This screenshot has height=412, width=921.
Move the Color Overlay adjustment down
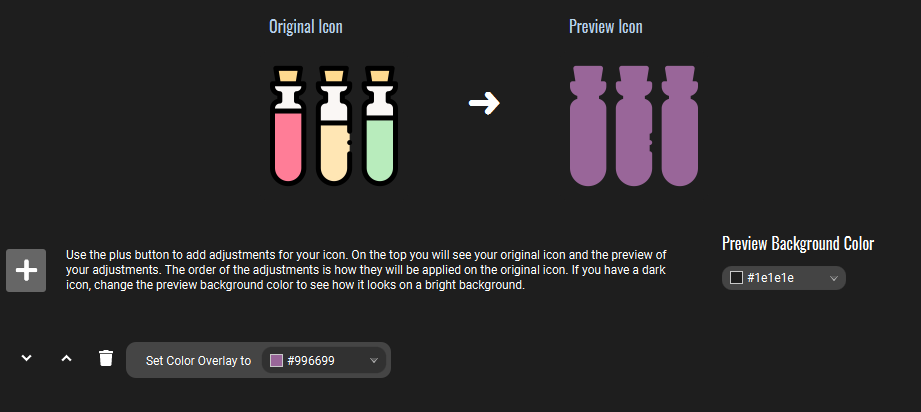click(27, 358)
